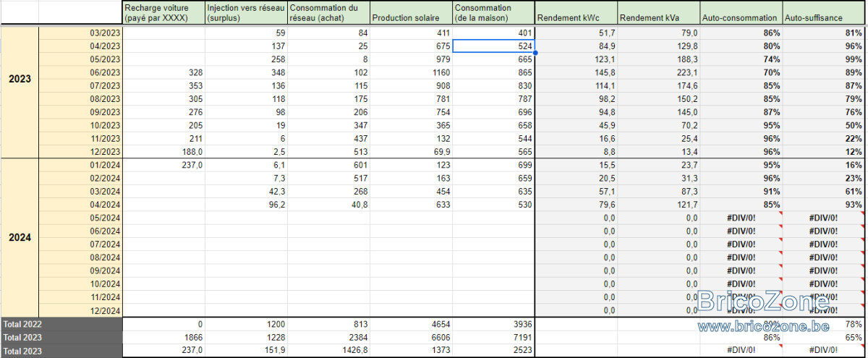Click the 'Consommation du réseau (achat)' header
The width and height of the screenshot is (868, 358).
pos(328,12)
